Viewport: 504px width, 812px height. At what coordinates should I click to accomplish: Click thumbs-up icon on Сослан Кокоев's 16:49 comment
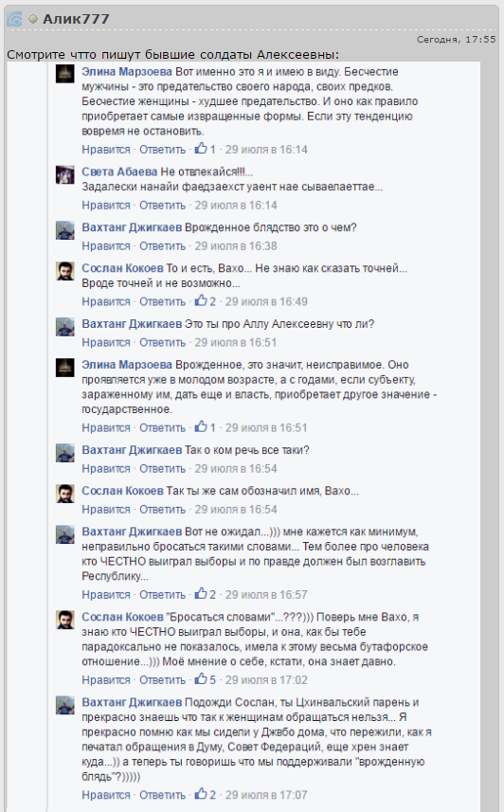coord(201,301)
